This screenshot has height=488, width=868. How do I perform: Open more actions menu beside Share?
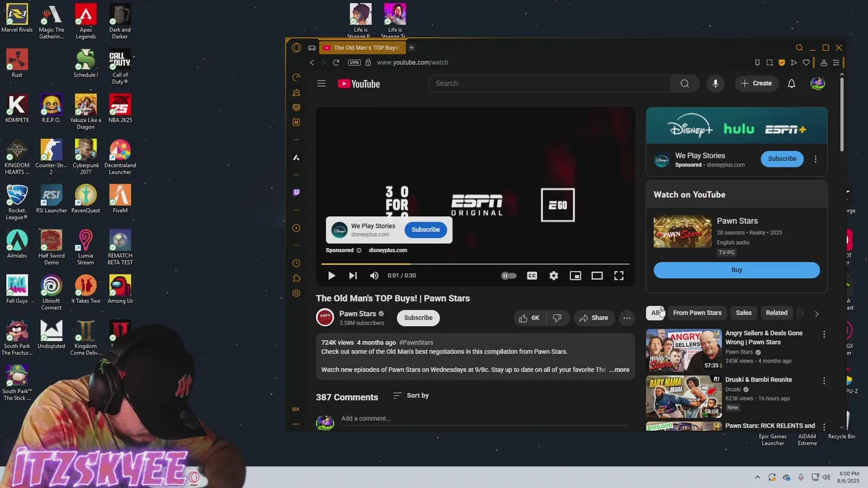pyautogui.click(x=627, y=318)
